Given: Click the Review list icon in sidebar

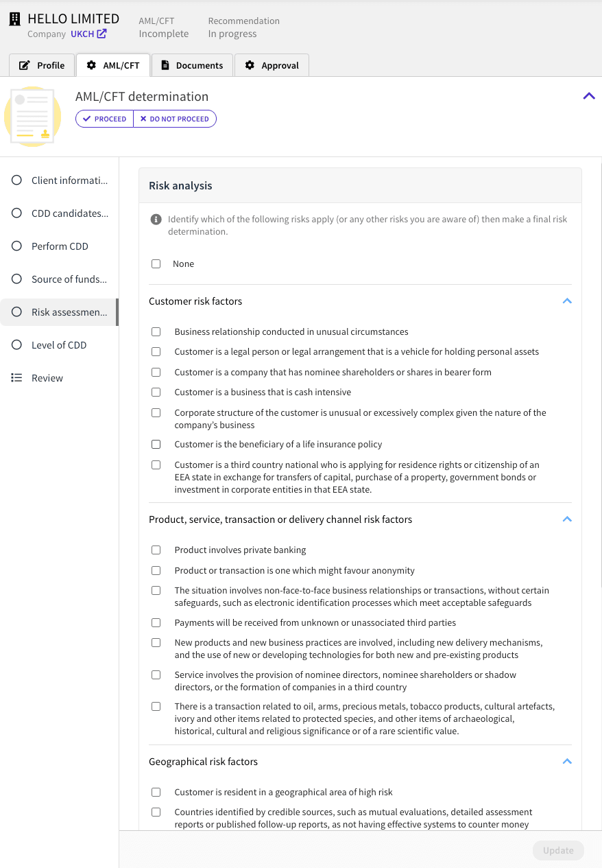Looking at the screenshot, I should (x=16, y=378).
